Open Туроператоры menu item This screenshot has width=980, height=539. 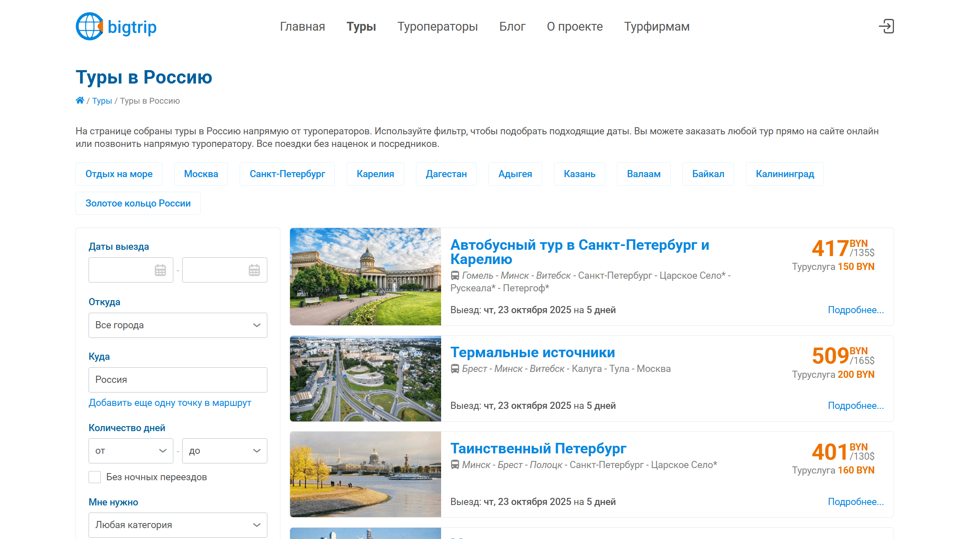437,26
